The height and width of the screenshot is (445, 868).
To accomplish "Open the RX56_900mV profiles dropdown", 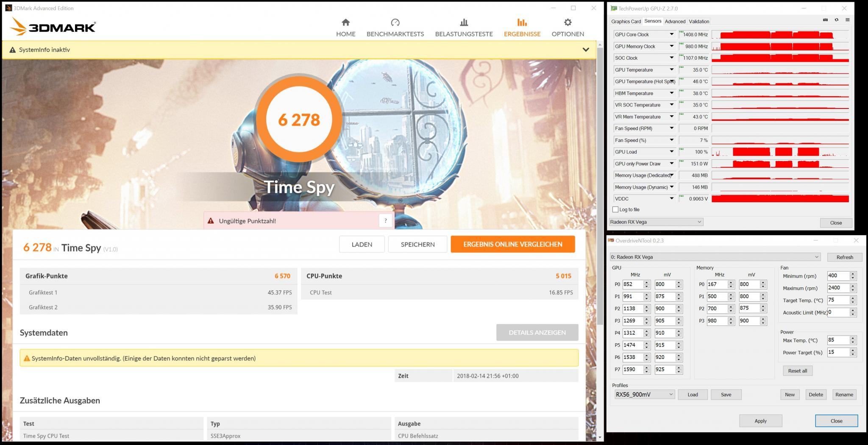I will click(644, 394).
